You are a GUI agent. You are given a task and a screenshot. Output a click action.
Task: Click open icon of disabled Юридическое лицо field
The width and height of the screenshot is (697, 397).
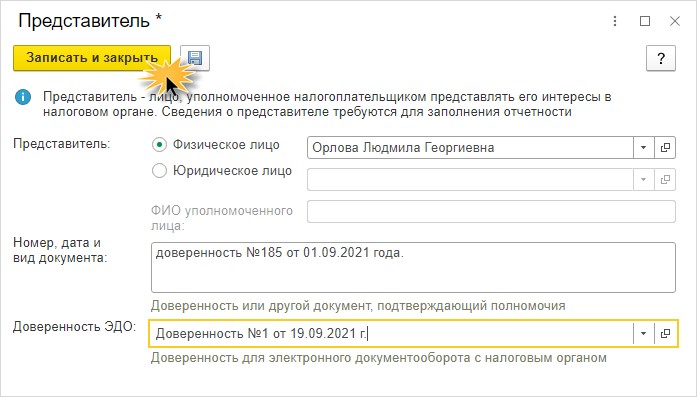click(665, 180)
